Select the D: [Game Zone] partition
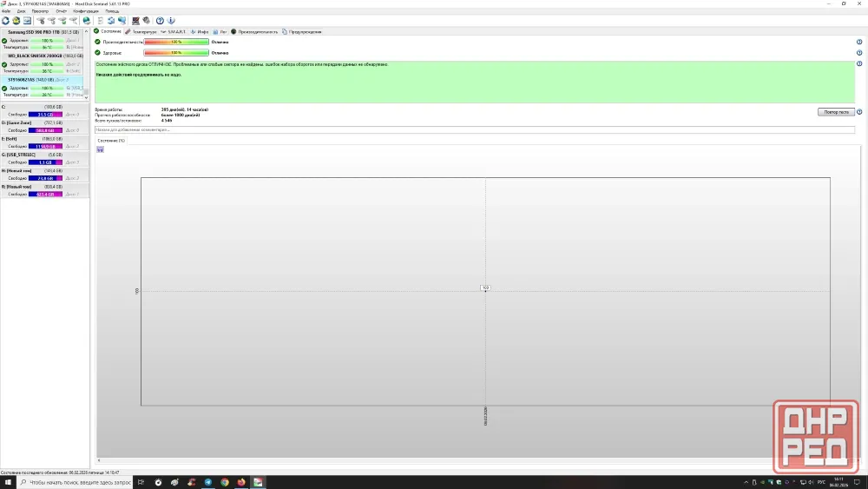868x489 pixels. tap(44, 126)
